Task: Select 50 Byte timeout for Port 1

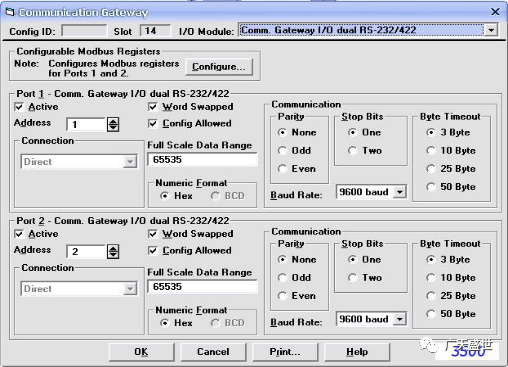Action: [431, 187]
